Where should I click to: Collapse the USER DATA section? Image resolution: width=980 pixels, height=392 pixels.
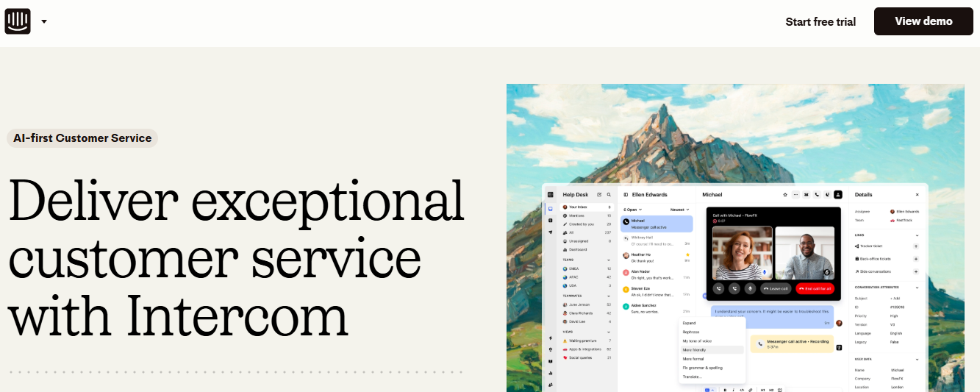point(917,359)
